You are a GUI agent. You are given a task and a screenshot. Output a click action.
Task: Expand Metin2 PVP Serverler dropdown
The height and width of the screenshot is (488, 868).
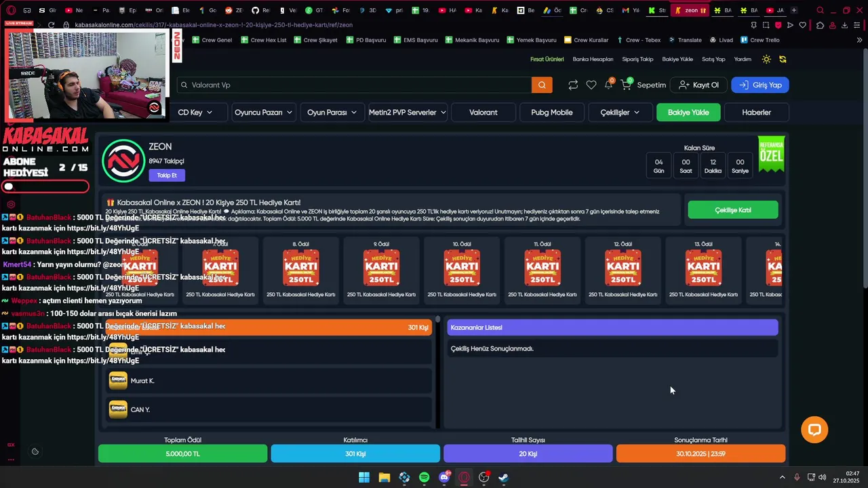coord(407,113)
